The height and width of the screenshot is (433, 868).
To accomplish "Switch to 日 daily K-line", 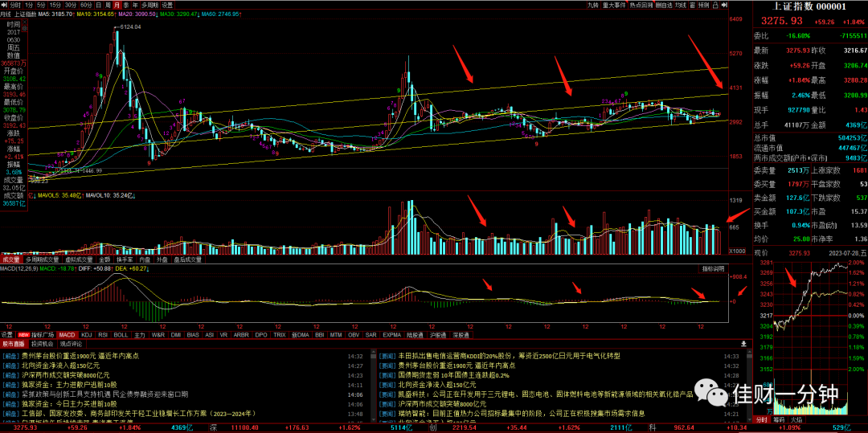I will pyautogui.click(x=99, y=5).
